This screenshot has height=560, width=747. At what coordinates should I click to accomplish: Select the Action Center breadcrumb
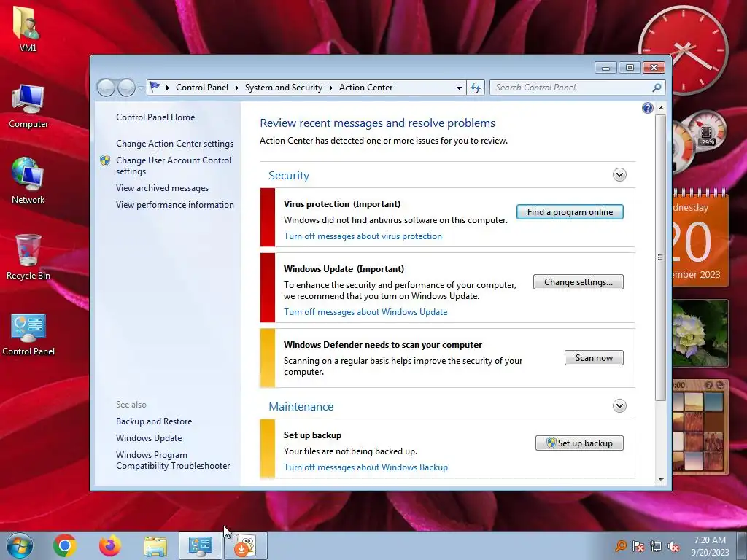pyautogui.click(x=366, y=87)
